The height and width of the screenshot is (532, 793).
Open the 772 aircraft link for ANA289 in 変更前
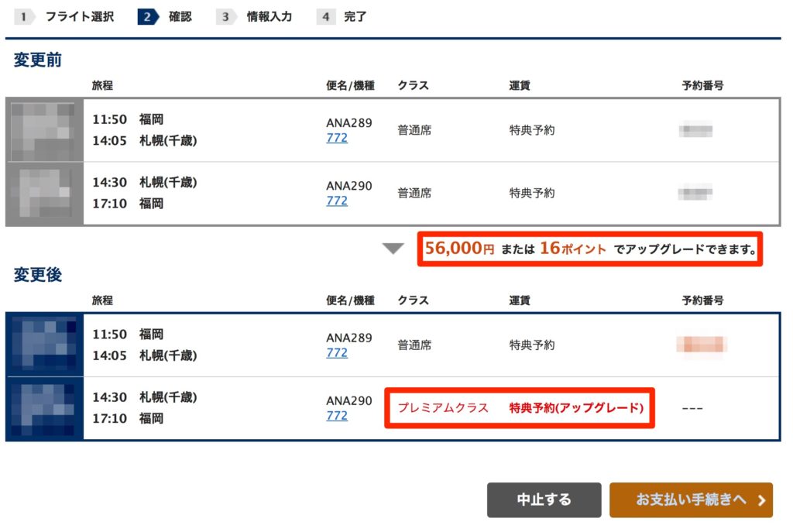tap(337, 138)
